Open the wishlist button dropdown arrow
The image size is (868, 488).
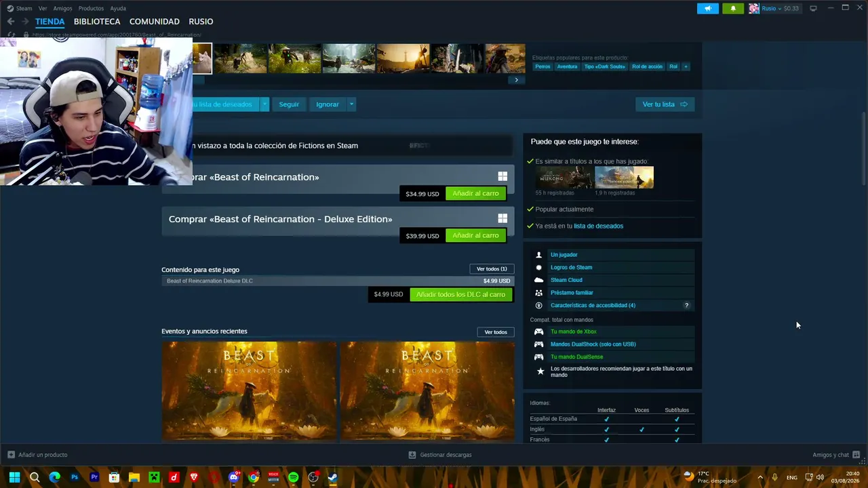264,104
